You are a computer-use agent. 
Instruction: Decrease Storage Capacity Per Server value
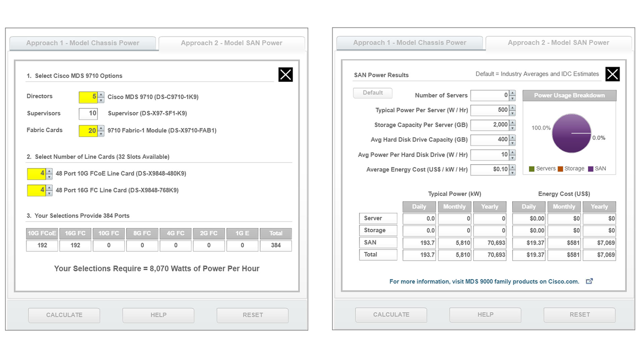click(x=513, y=128)
